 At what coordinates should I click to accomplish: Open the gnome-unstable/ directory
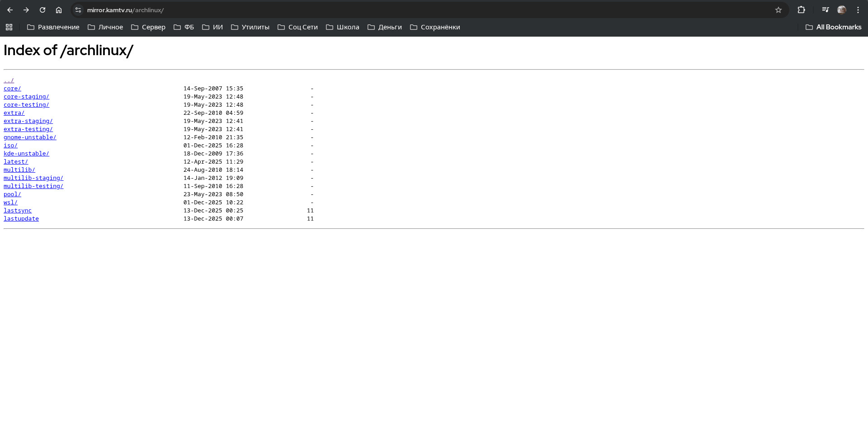(x=30, y=137)
